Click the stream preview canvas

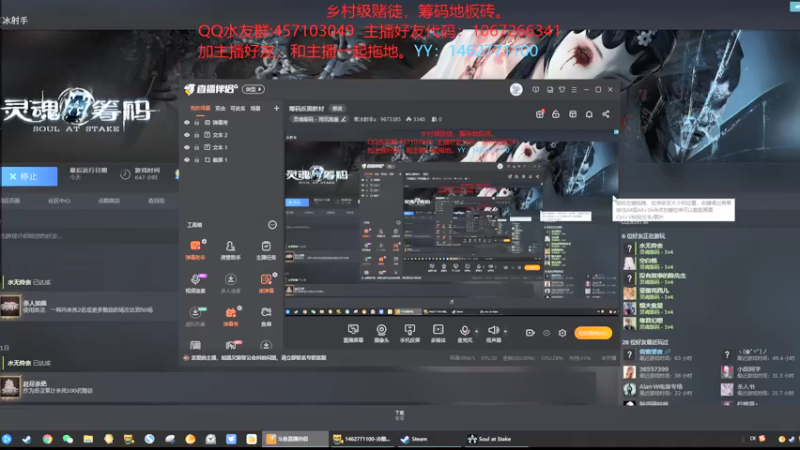click(x=452, y=224)
